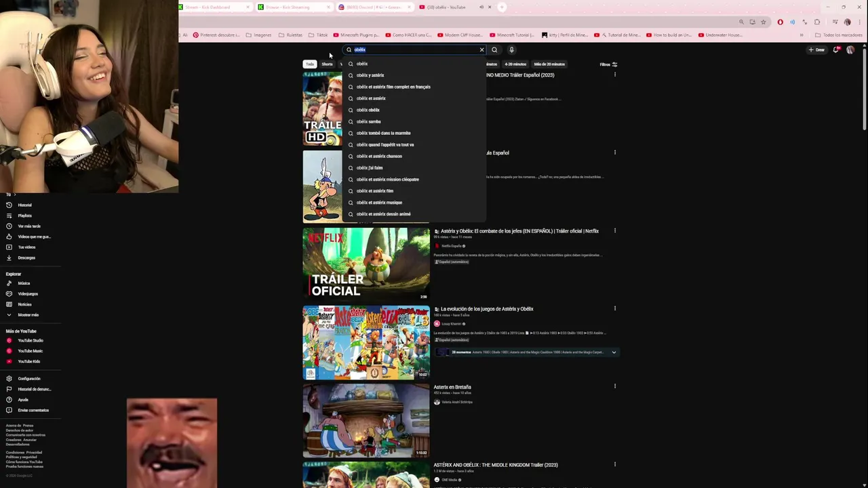The height and width of the screenshot is (488, 868).
Task: Choose suggestion obélix tombé dans la marmite
Action: (x=414, y=133)
